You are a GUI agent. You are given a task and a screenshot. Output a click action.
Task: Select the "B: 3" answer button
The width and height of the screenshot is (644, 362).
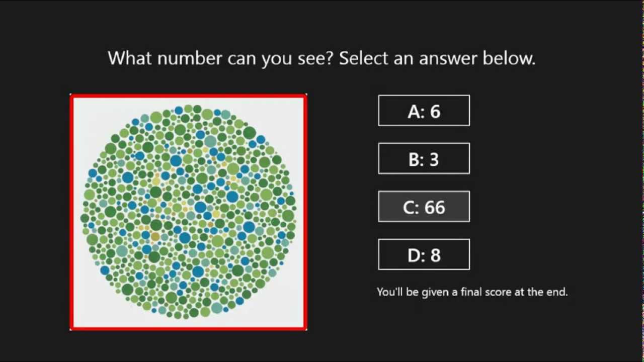(x=424, y=159)
